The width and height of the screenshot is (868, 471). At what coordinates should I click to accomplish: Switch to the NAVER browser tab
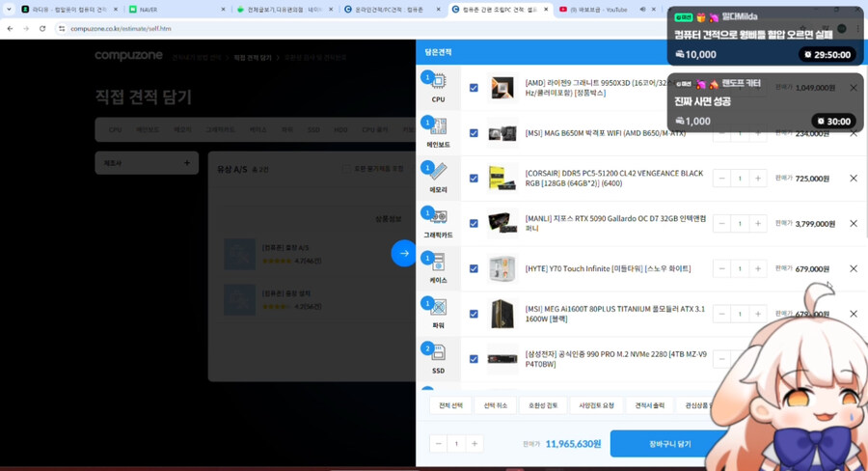[x=176, y=10]
